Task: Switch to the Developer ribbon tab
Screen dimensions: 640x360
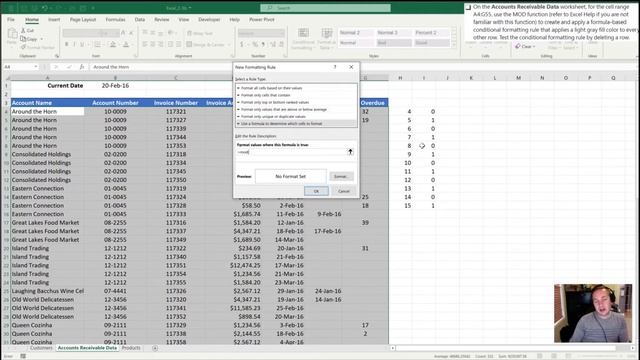Action: point(209,20)
